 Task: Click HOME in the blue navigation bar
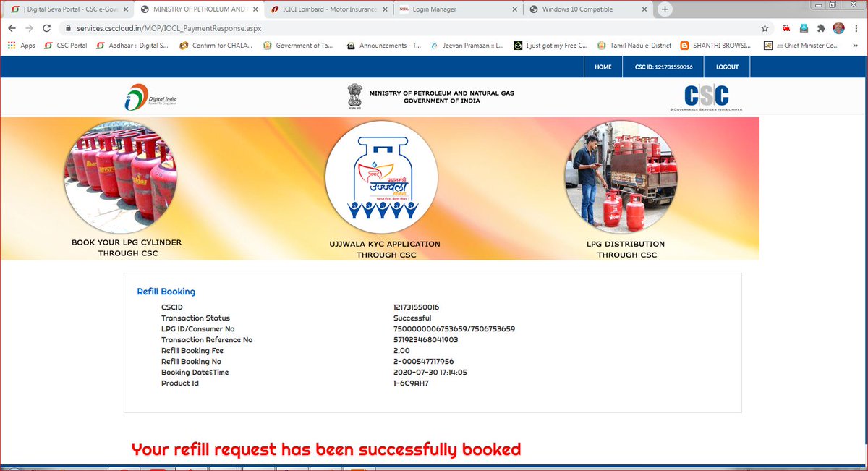tap(603, 67)
